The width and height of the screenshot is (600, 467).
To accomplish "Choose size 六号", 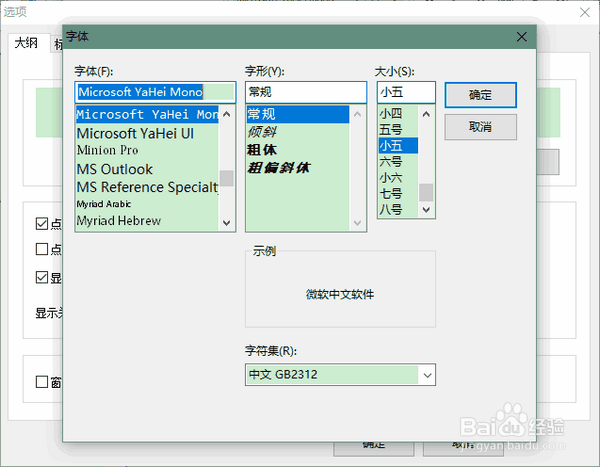I will (x=398, y=162).
